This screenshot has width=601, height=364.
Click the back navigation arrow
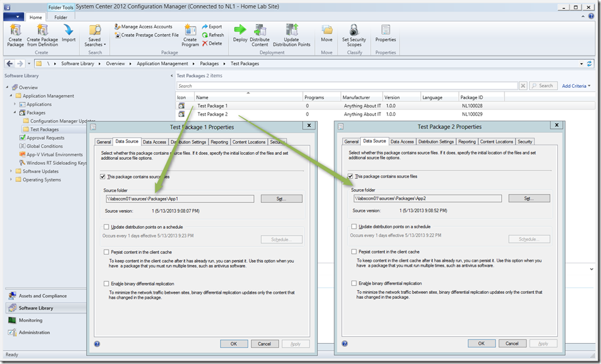(x=9, y=64)
